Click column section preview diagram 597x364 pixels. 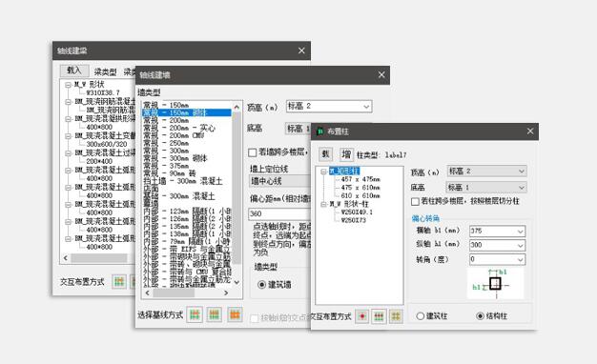(x=496, y=283)
